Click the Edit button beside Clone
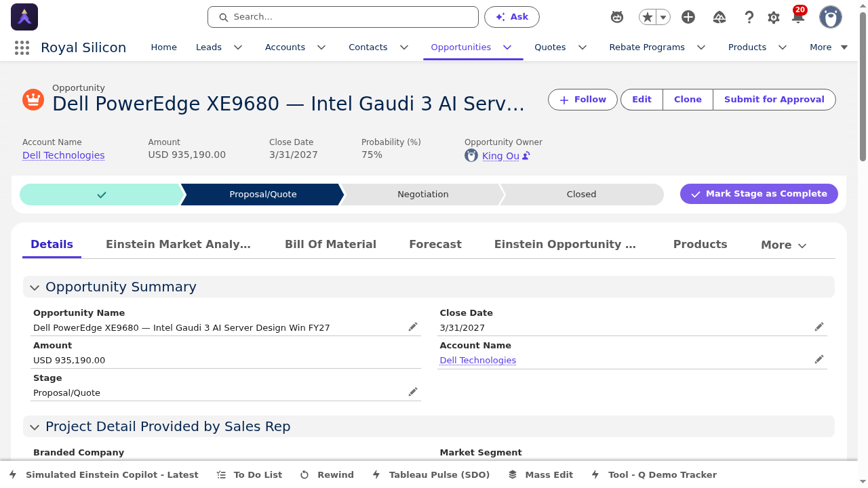 (x=642, y=100)
